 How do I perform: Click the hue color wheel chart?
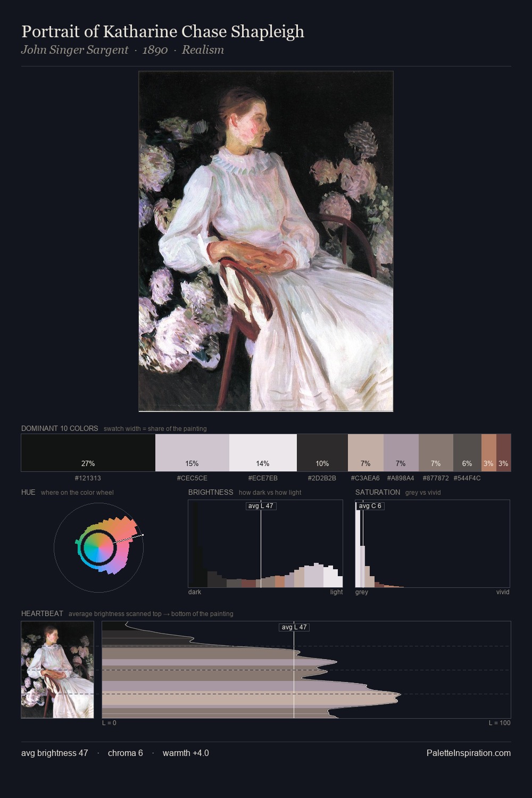[x=99, y=546]
